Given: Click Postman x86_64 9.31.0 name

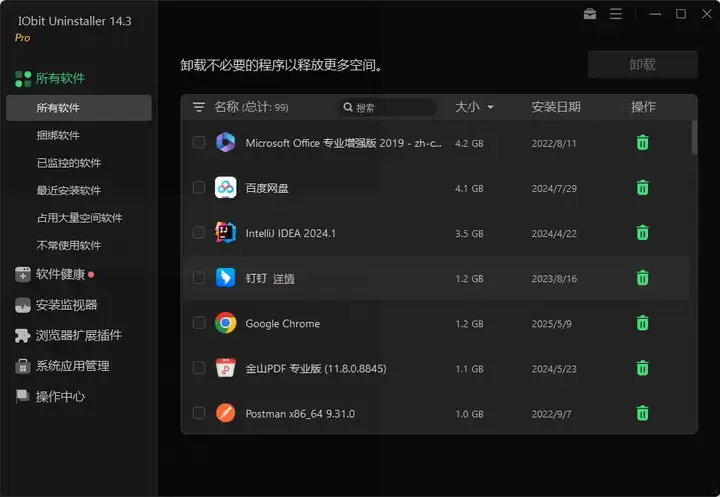Looking at the screenshot, I should click(x=300, y=414).
